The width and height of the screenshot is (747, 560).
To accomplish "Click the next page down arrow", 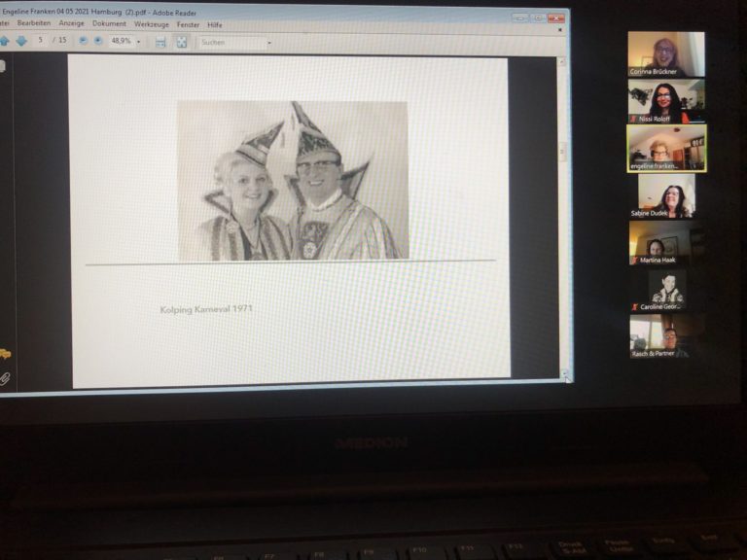I will (x=21, y=41).
